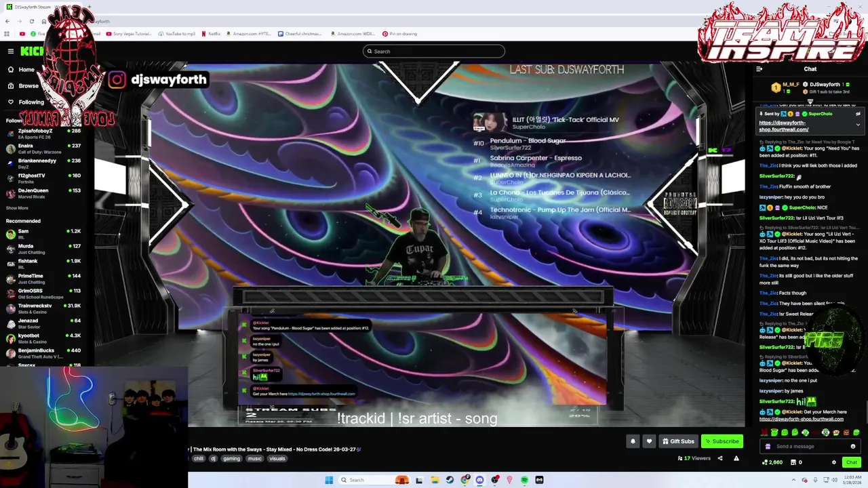Open the emoji picker in chat
Image resolution: width=868 pixels, height=488 pixels.
tap(853, 447)
